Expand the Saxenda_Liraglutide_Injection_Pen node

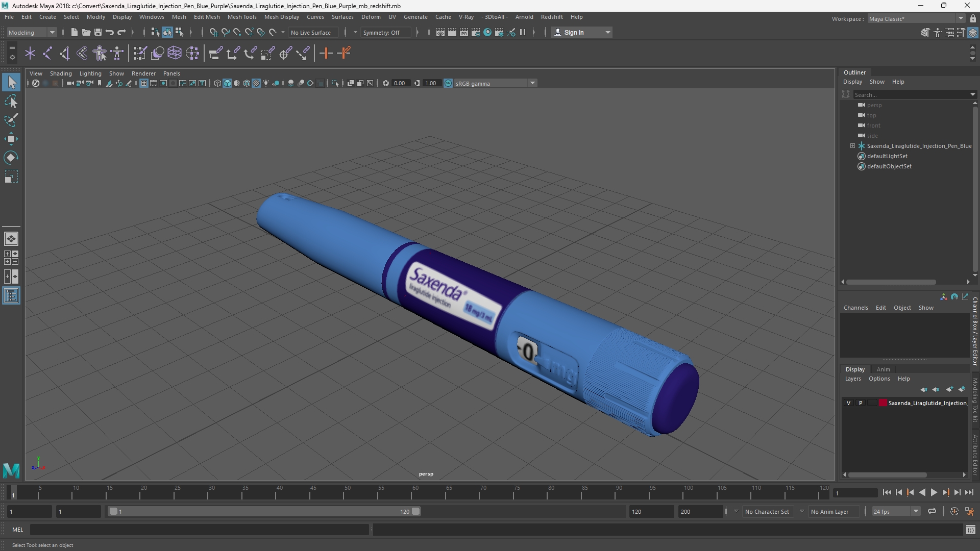[x=852, y=146]
